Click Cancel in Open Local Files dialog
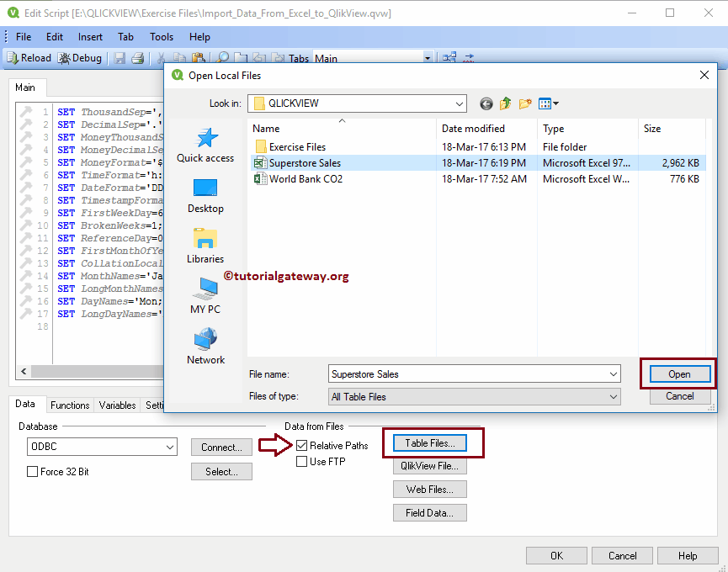The image size is (728, 572). click(x=680, y=396)
